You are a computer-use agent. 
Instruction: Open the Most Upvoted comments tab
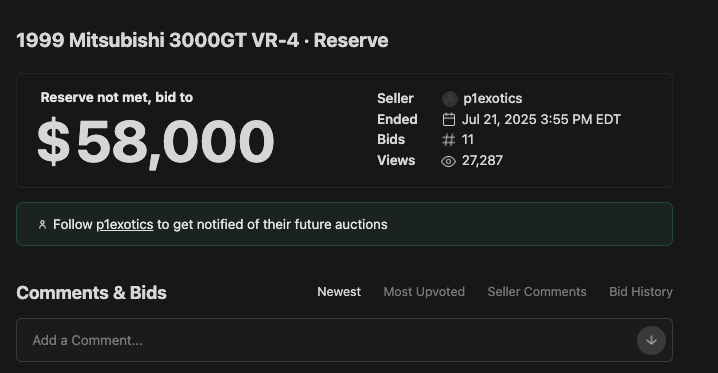tap(424, 292)
